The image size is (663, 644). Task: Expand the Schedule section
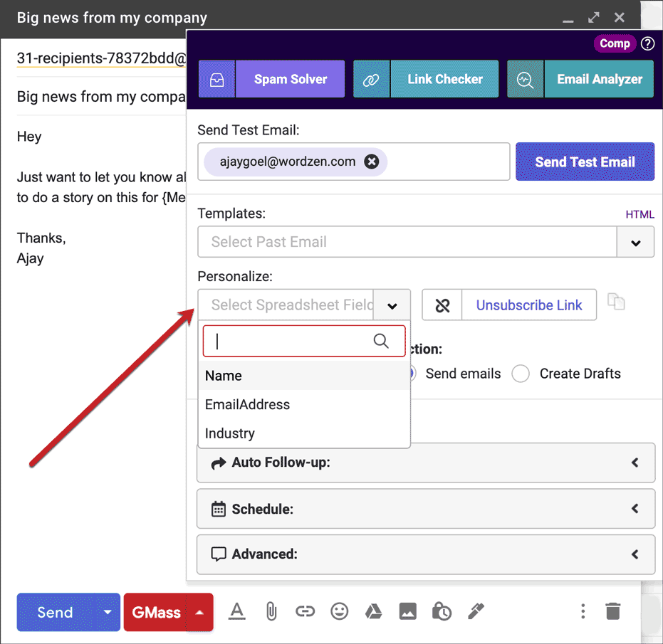pos(426,508)
